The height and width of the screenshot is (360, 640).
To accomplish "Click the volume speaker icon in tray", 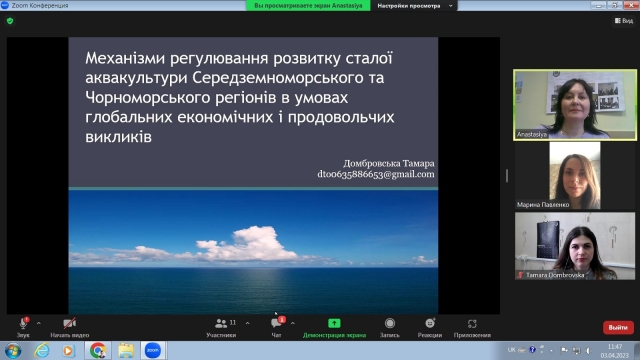I will click(588, 350).
